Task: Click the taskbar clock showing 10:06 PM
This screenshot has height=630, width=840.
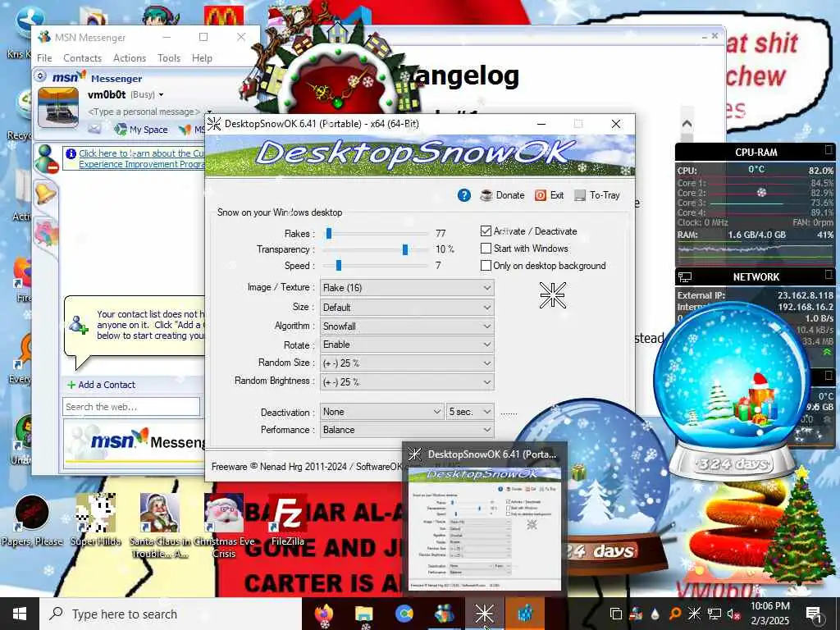Action: coord(769,614)
